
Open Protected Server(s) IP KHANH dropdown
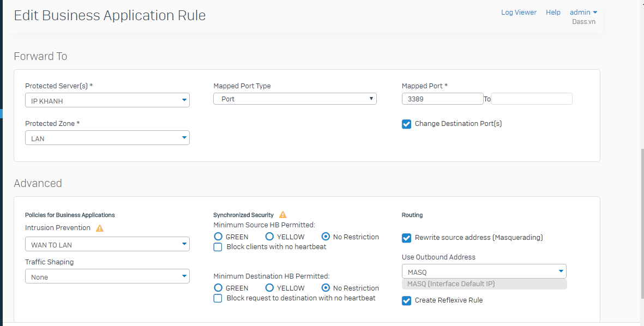pos(107,100)
